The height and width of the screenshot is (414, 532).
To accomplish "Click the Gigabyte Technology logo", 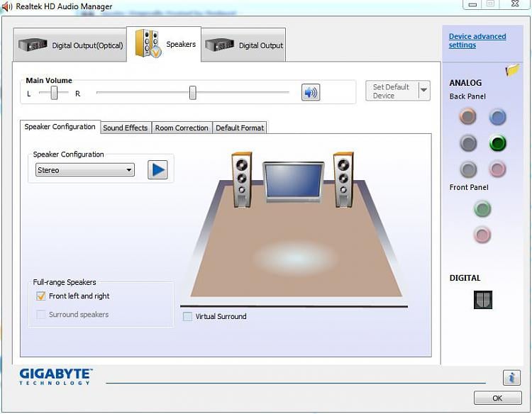I will coord(56,376).
